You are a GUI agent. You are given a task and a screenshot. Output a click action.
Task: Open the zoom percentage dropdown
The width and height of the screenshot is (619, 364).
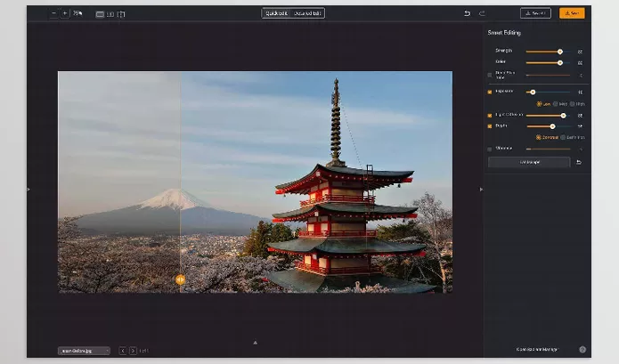[77, 13]
